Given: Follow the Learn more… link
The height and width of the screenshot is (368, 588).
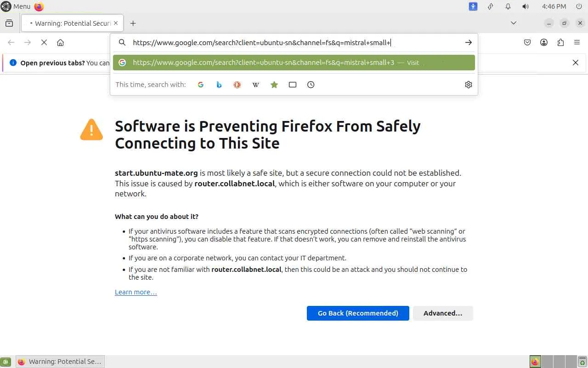Looking at the screenshot, I should coord(136,292).
